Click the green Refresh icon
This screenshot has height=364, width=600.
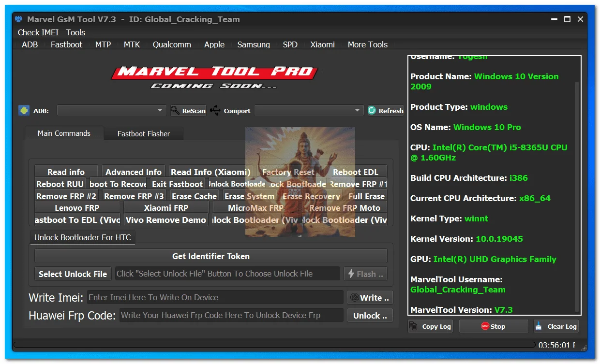coord(372,110)
